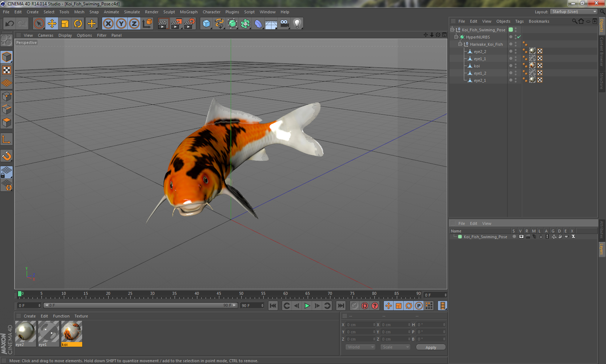Image resolution: width=606 pixels, height=364 pixels.
Task: Open the Simulate menu
Action: click(x=132, y=12)
